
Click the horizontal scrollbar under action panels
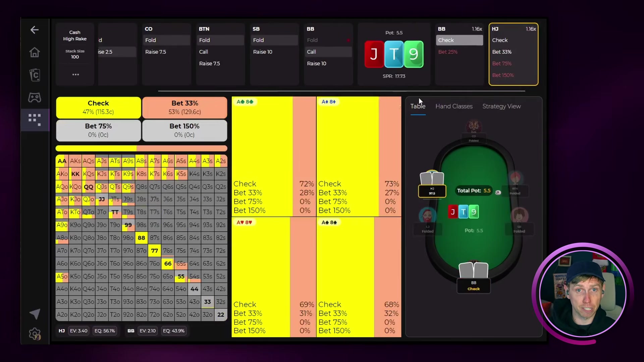[x=341, y=91]
